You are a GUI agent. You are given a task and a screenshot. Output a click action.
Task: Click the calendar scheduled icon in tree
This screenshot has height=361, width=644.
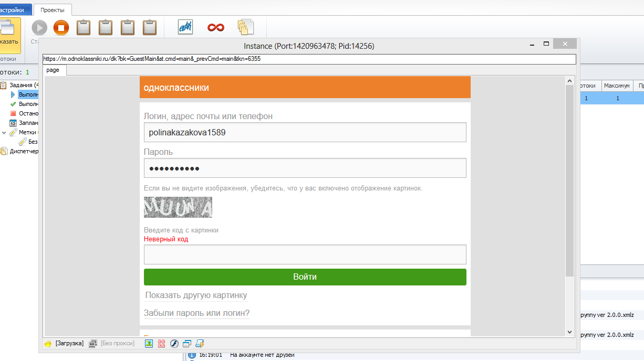pyautogui.click(x=14, y=123)
